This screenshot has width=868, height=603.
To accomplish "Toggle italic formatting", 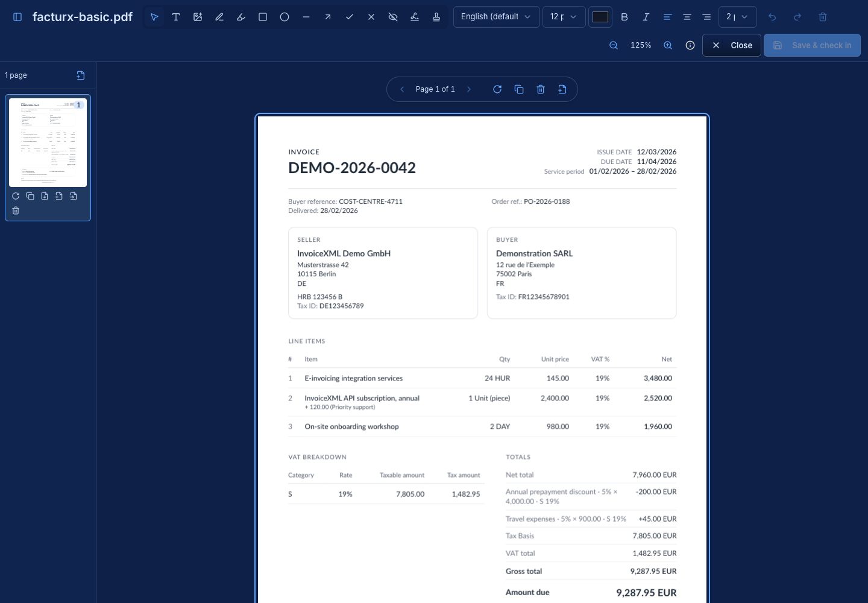I will point(646,17).
